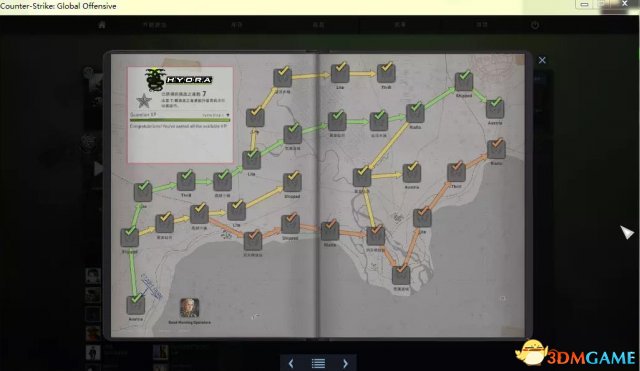Click the operator portrait thumbnail on map
640x371 pixels.
pos(189,308)
